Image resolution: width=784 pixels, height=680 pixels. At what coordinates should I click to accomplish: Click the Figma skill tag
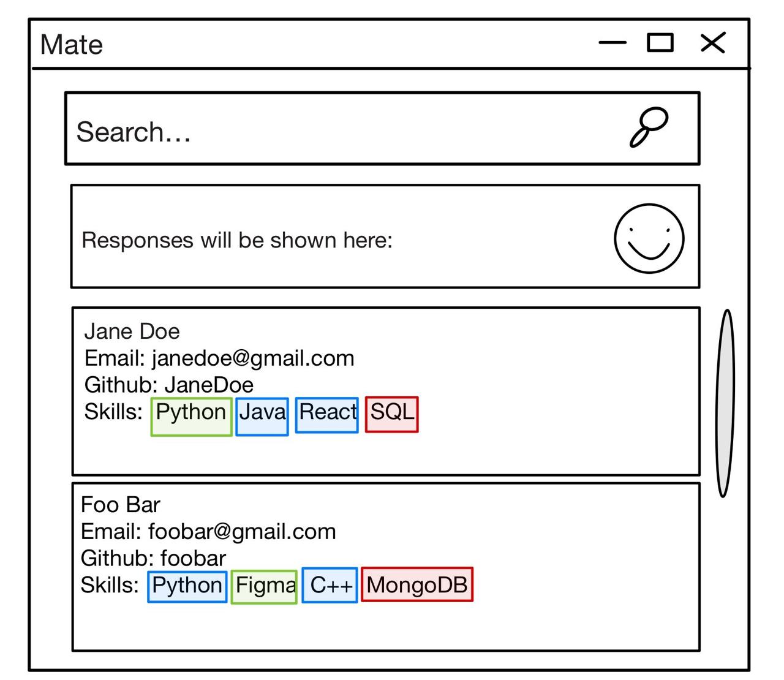265,587
